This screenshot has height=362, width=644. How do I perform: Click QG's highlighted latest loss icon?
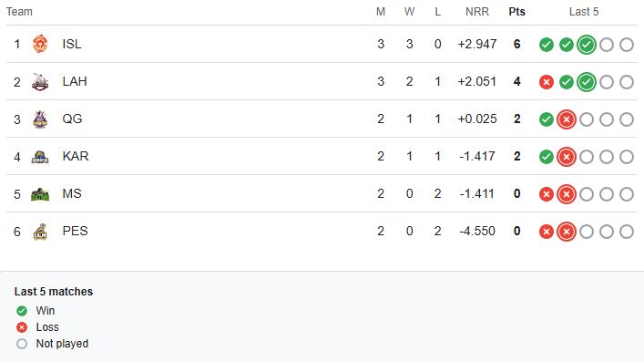(x=566, y=119)
